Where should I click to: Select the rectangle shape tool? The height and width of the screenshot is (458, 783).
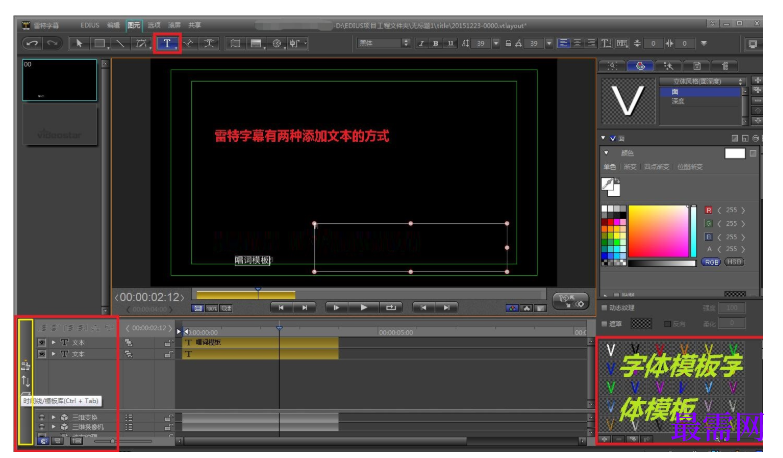pos(99,43)
